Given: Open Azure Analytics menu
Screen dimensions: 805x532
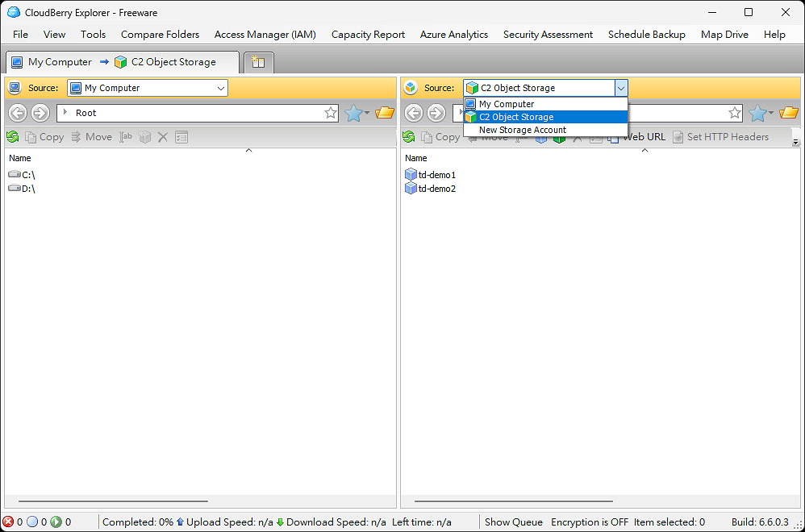Looking at the screenshot, I should 454,35.
